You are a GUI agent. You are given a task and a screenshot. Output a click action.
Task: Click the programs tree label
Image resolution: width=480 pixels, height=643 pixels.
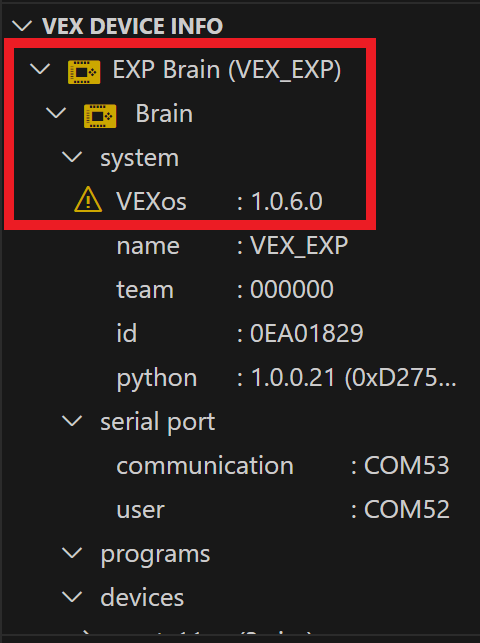tap(155, 554)
